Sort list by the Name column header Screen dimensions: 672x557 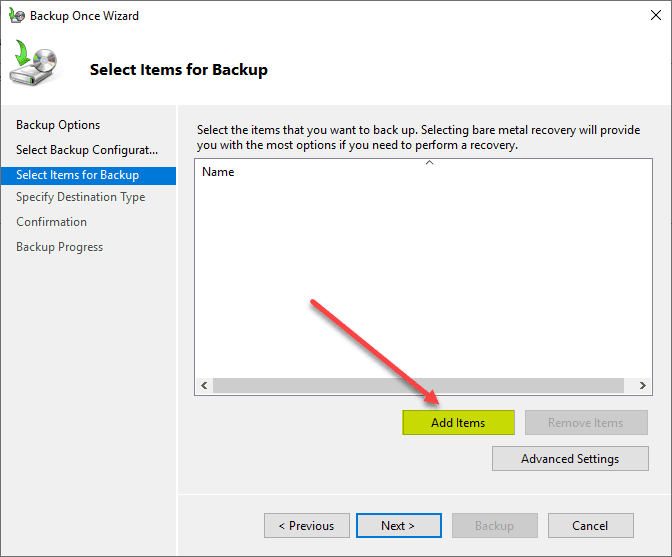tap(218, 172)
